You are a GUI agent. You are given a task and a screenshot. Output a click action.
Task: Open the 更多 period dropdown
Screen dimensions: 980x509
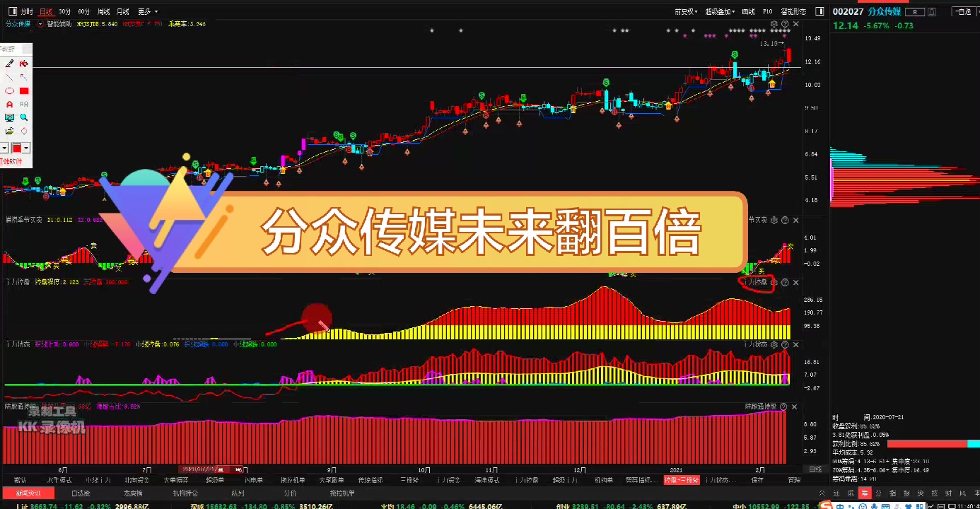pos(147,11)
